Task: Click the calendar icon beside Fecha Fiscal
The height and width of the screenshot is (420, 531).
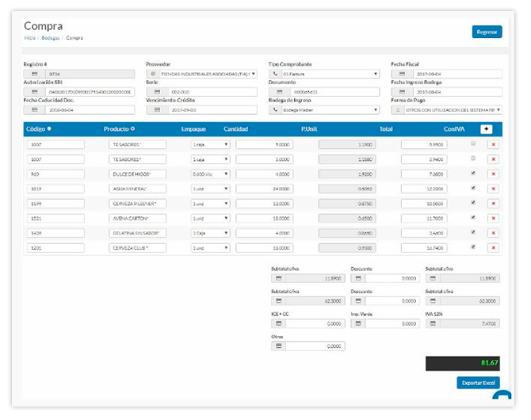Action: point(397,74)
